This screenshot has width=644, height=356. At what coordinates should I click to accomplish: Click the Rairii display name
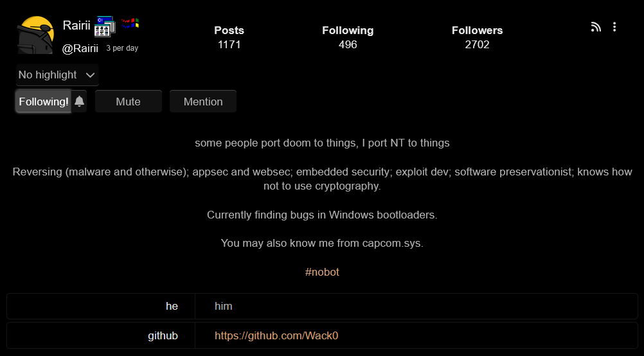pos(76,26)
